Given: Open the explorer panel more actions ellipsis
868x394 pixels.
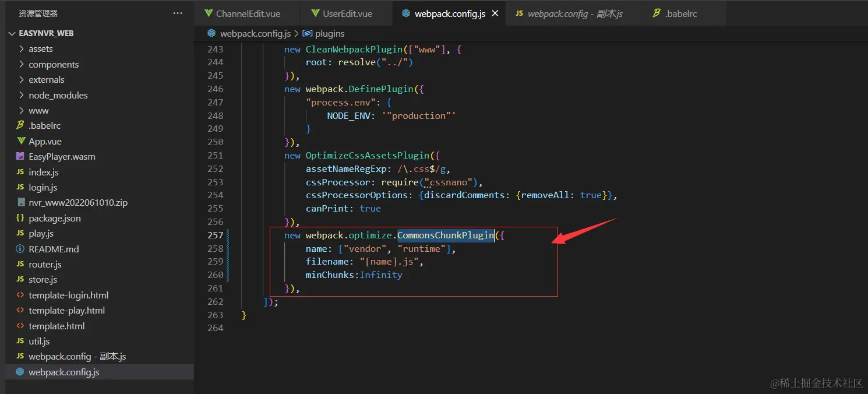Looking at the screenshot, I should 178,13.
